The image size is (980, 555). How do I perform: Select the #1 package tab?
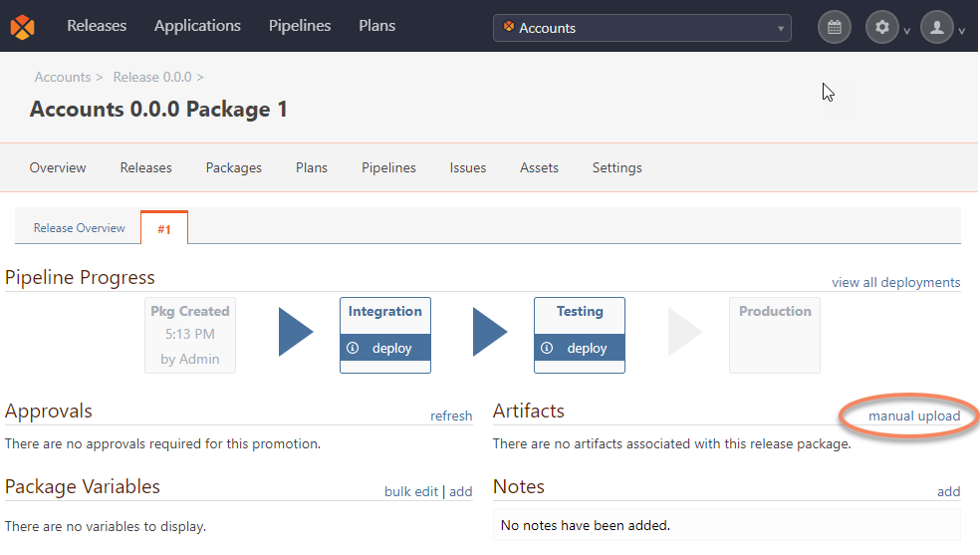[164, 229]
